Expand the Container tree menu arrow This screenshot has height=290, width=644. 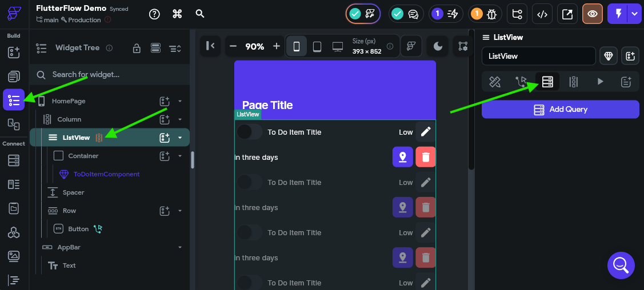tap(180, 156)
